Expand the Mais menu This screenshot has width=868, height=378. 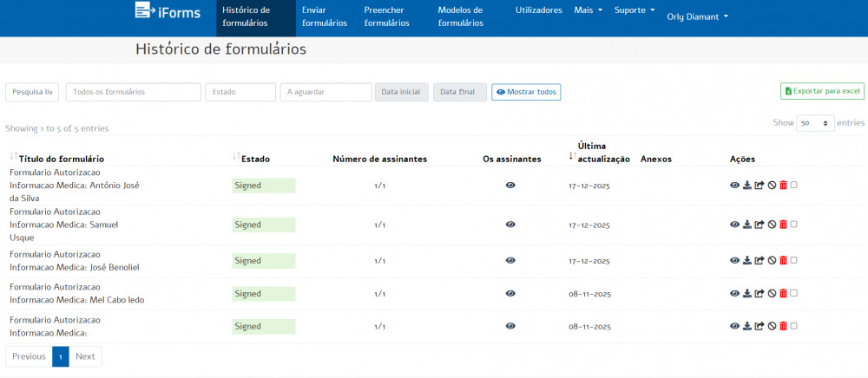tap(588, 10)
